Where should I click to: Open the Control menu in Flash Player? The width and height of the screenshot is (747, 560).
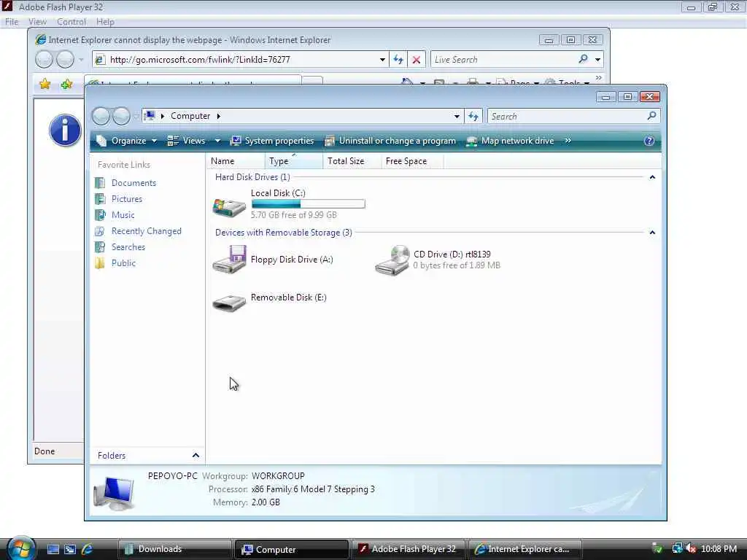click(x=71, y=22)
